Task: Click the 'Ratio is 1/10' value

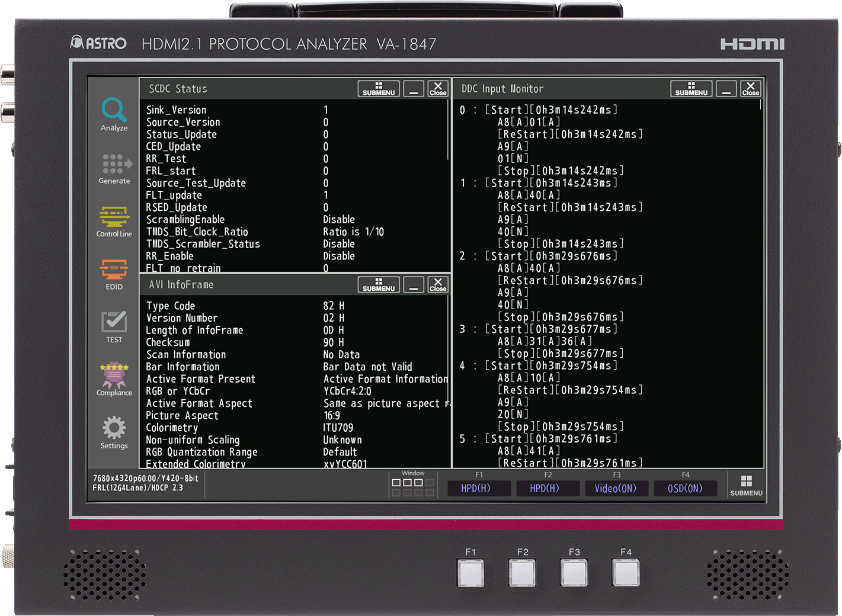Action: click(x=353, y=232)
